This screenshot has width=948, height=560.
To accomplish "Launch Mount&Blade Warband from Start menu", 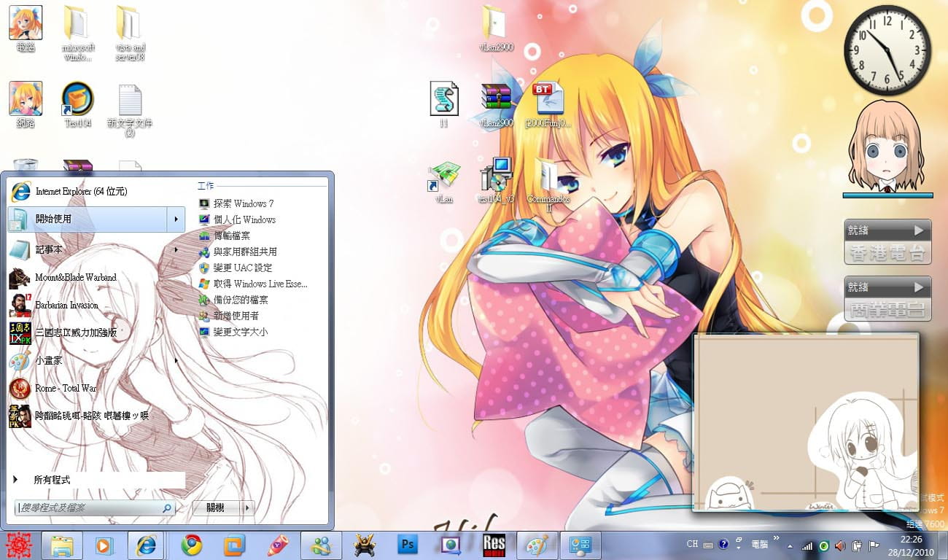I will (75, 278).
